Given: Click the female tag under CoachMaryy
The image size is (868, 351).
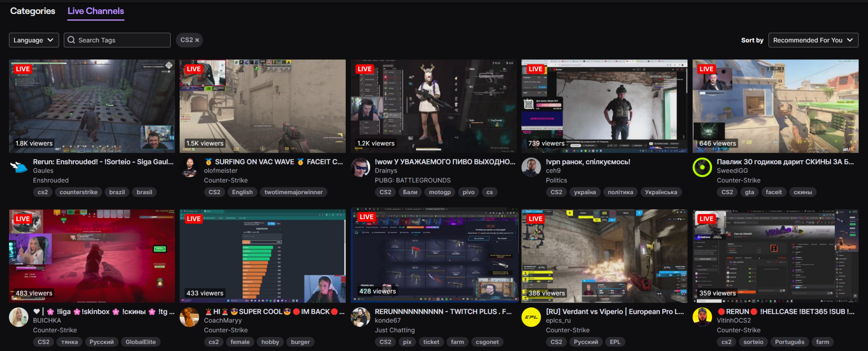Looking at the screenshot, I should (x=240, y=342).
